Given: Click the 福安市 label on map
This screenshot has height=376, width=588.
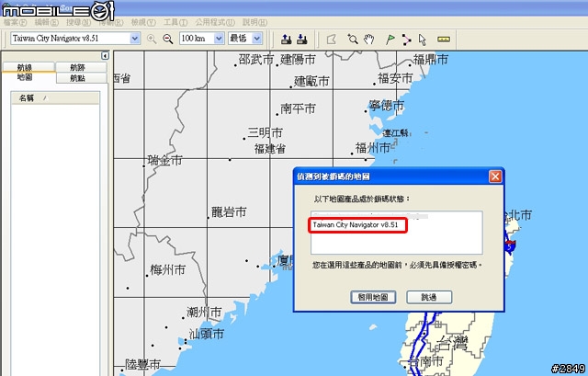Looking at the screenshot, I should pyautogui.click(x=395, y=78).
